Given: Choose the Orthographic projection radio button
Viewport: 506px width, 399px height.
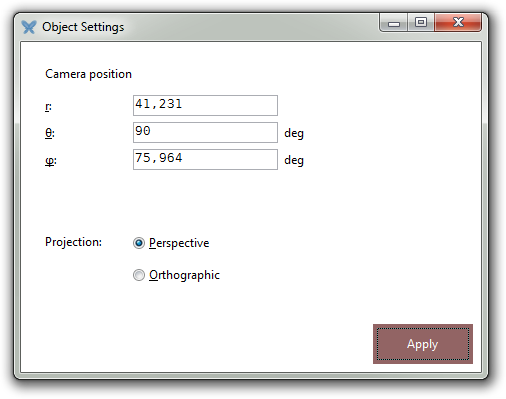Looking at the screenshot, I should point(139,275).
